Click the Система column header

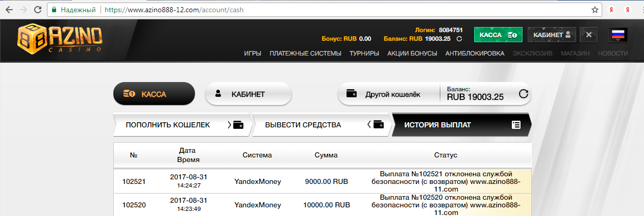[257, 155]
